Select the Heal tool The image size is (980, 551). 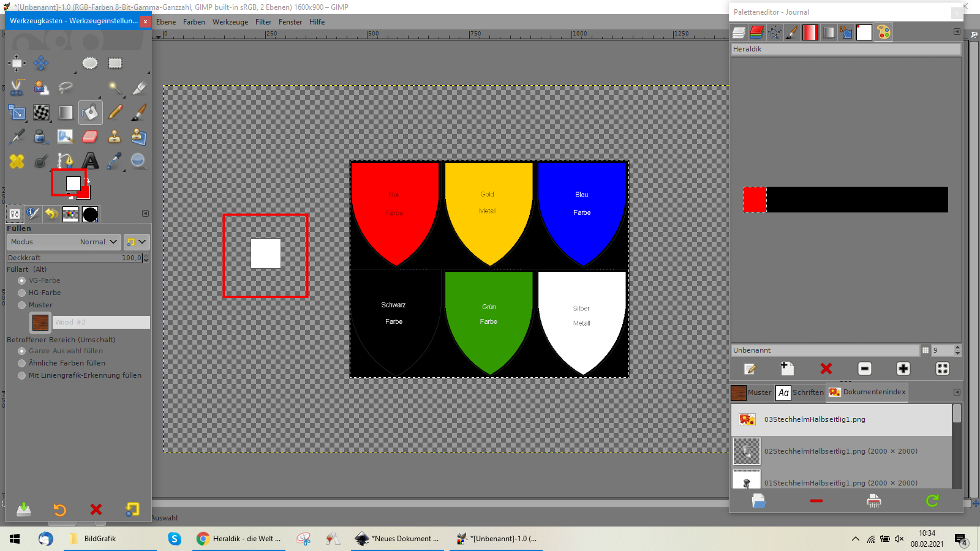17,161
